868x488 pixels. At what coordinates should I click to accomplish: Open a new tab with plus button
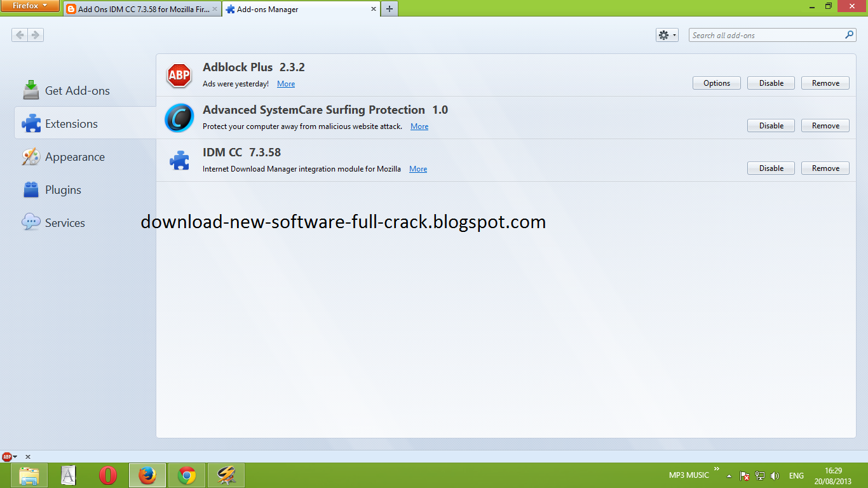(390, 9)
